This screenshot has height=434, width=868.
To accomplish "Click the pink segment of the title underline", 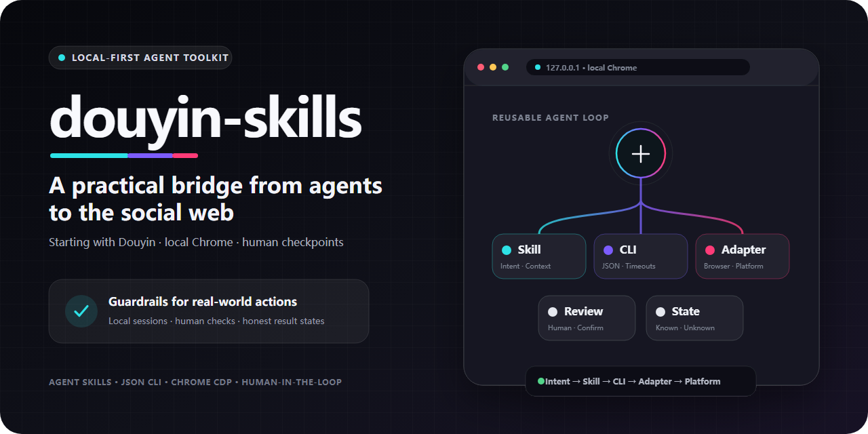I will [x=185, y=155].
